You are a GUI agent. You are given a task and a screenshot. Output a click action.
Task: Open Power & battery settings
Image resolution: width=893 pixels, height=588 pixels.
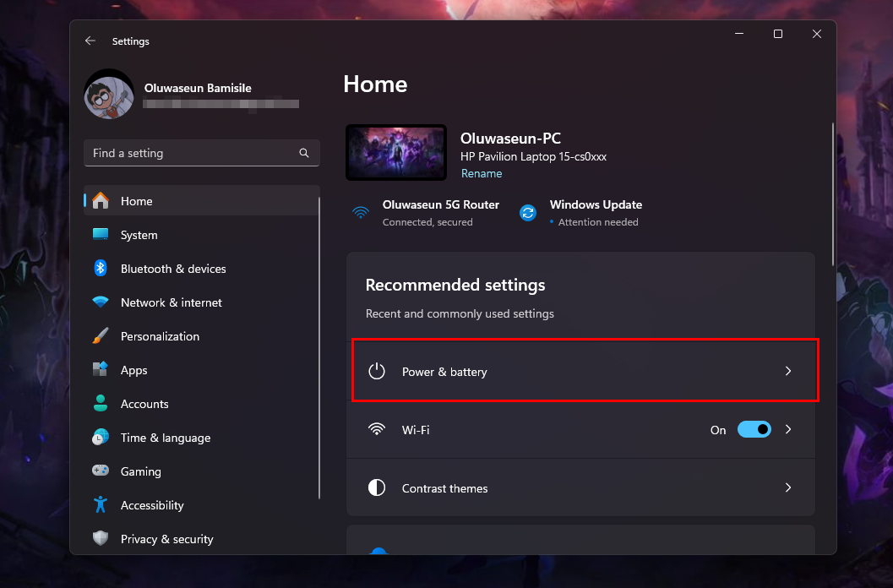click(585, 371)
